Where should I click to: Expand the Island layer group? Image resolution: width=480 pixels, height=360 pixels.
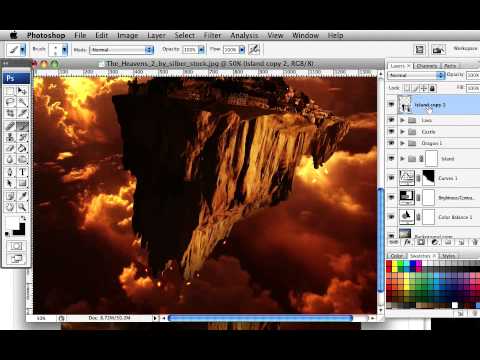pos(402,158)
